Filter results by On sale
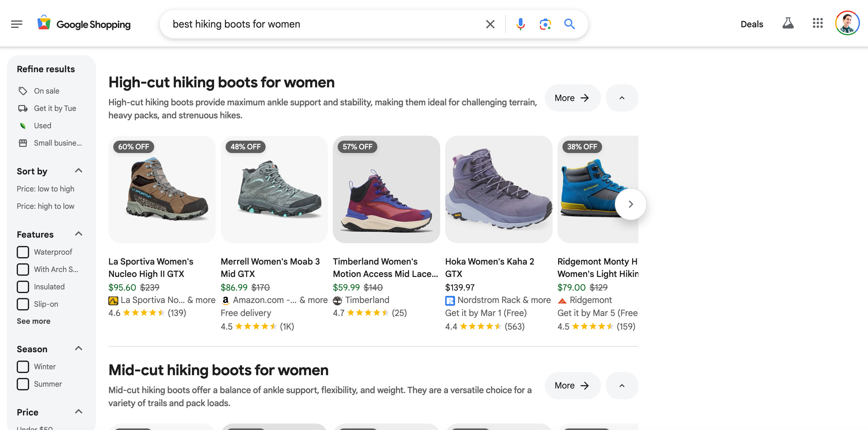 coord(46,91)
